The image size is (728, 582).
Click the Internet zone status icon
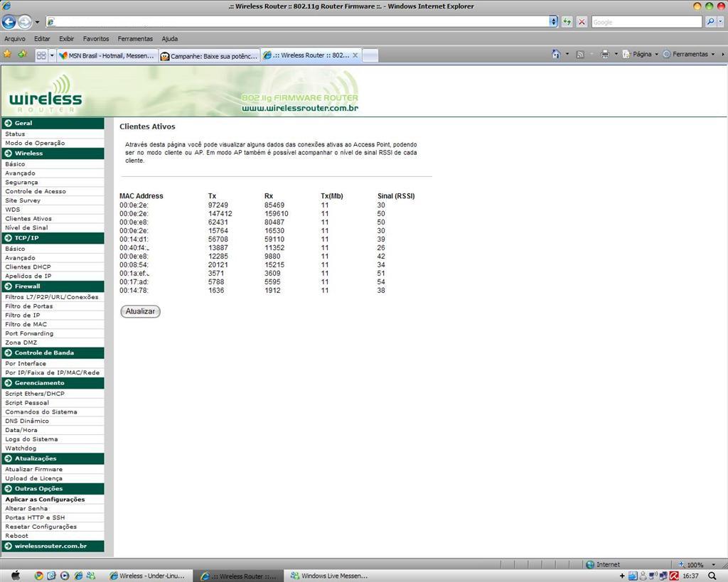(590, 565)
